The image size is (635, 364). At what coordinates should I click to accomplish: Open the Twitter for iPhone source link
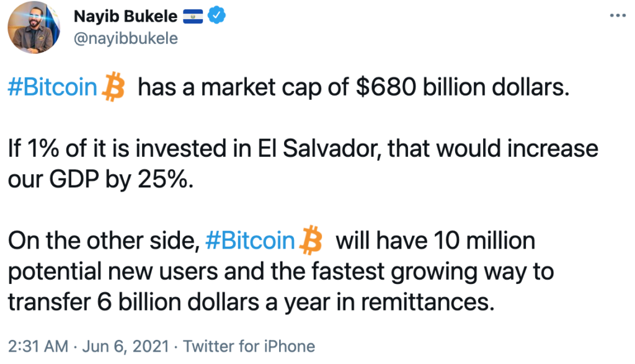tap(249, 347)
